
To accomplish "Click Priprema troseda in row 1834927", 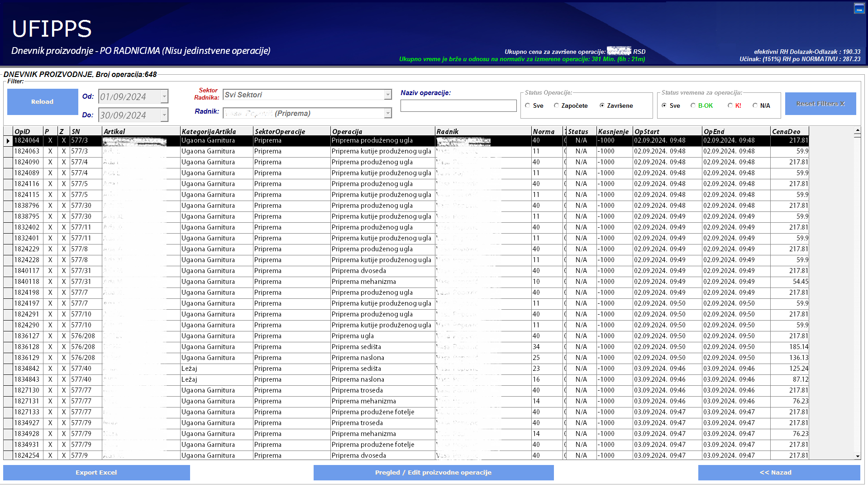I will click(x=382, y=423).
